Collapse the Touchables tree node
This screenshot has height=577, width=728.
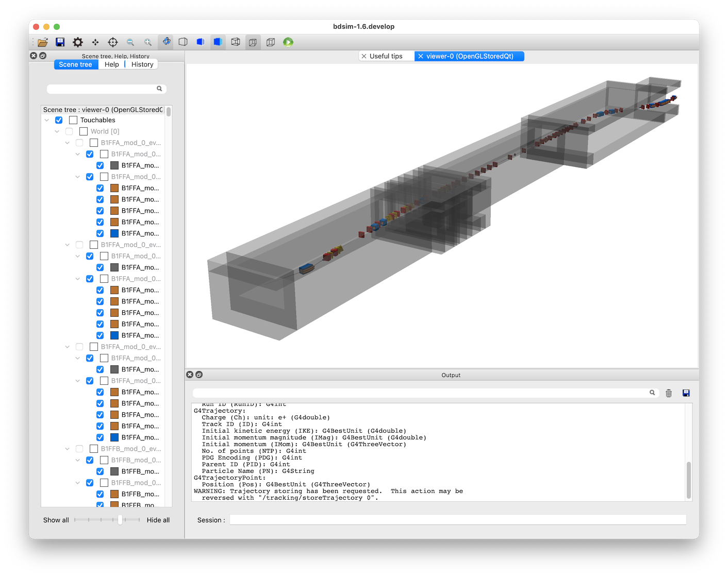(x=47, y=120)
